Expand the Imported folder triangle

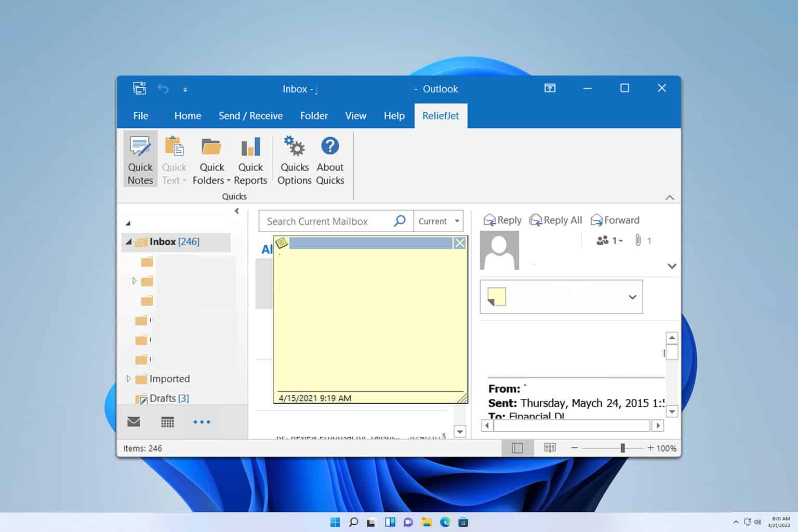[x=128, y=379]
